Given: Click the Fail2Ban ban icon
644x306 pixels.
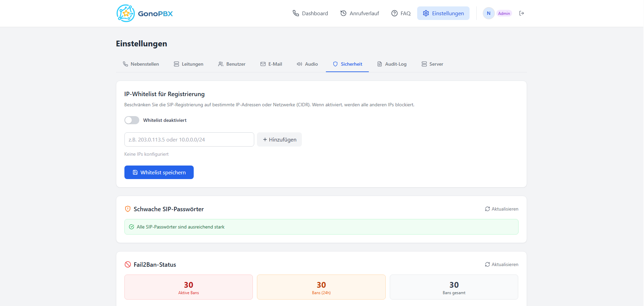Looking at the screenshot, I should [128, 264].
